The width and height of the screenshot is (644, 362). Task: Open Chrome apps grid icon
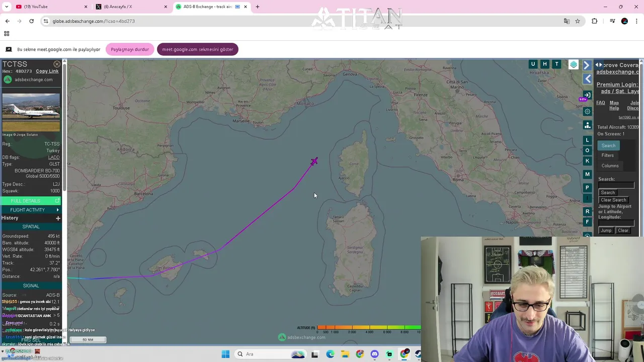[x=7, y=34]
